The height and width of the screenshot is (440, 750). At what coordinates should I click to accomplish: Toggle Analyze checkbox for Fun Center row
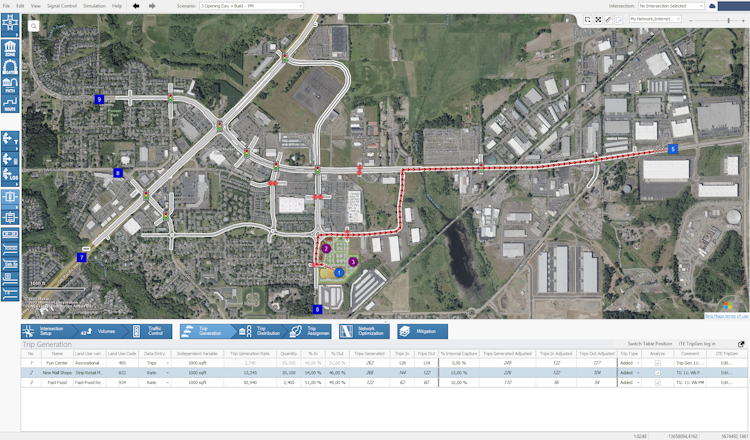click(657, 363)
